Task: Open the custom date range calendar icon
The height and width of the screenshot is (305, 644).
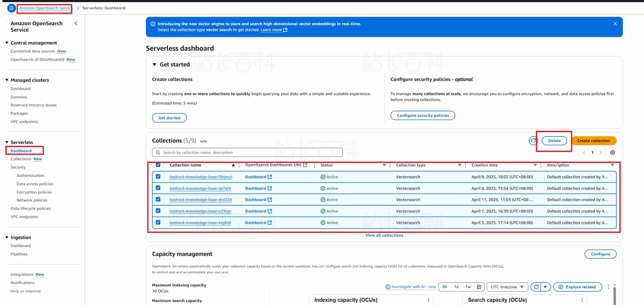Action: [479, 287]
